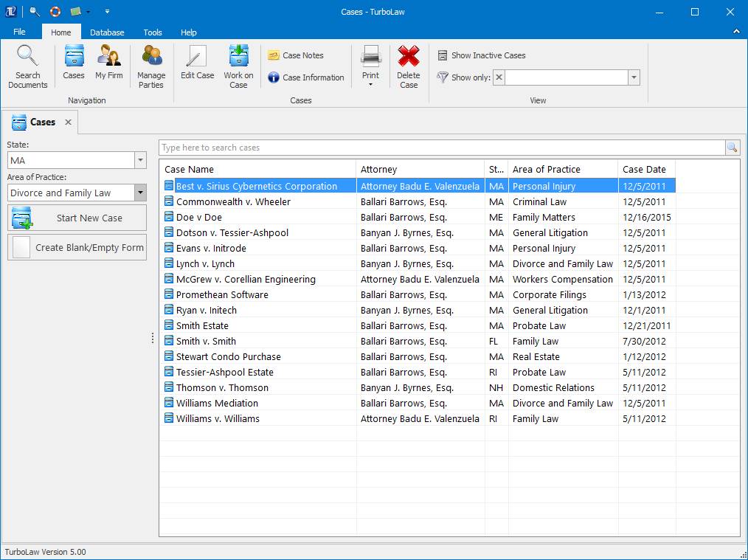
Task: Open the Show only dropdown arrow
Action: 634,77
